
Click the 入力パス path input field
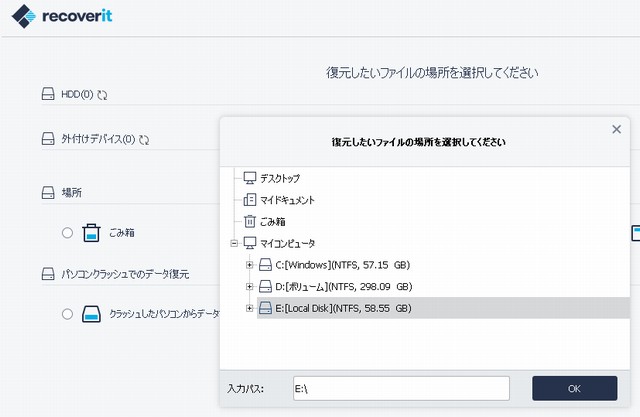click(399, 388)
